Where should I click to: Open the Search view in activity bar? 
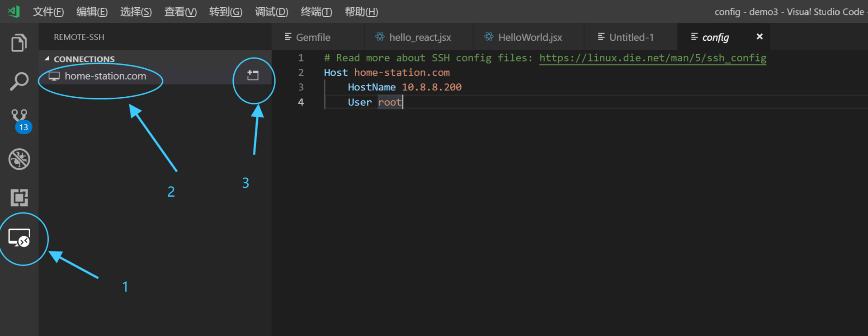pyautogui.click(x=19, y=81)
